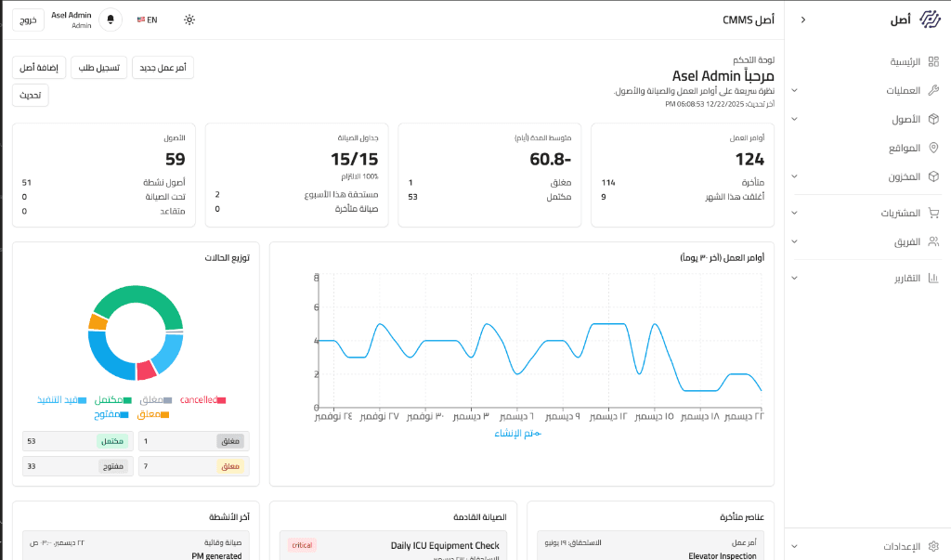Viewport: 951px width, 560px height.
Task: Click the people icon next to الفريق
Action: click(x=934, y=241)
